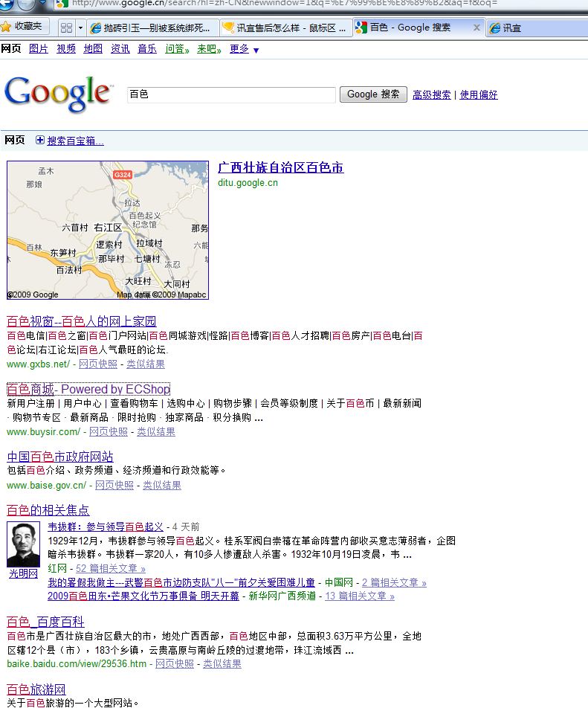Open the 图片 search category
The width and height of the screenshot is (588, 708).
pyautogui.click(x=39, y=49)
